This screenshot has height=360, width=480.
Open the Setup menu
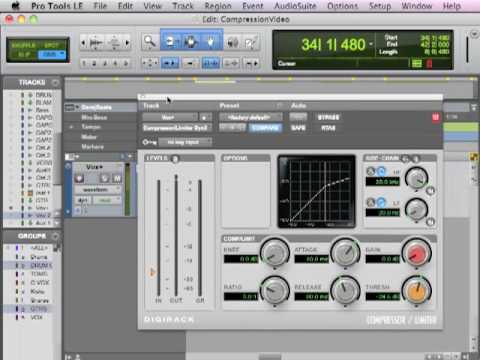point(379,6)
